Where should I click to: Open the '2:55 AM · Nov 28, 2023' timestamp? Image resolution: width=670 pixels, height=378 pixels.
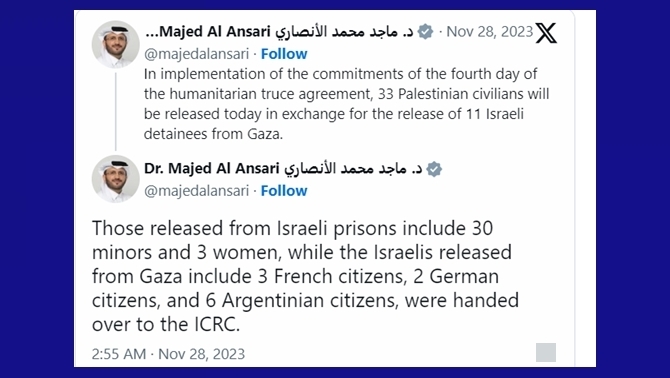pyautogui.click(x=168, y=354)
